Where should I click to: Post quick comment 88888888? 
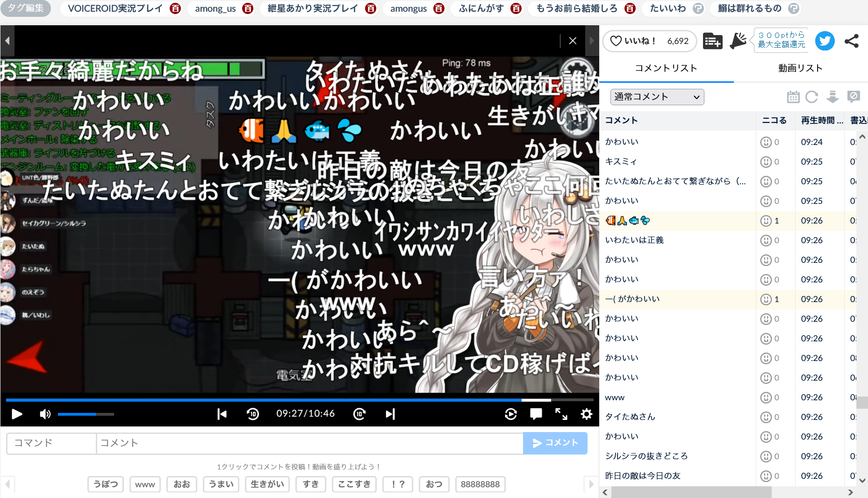tap(481, 484)
